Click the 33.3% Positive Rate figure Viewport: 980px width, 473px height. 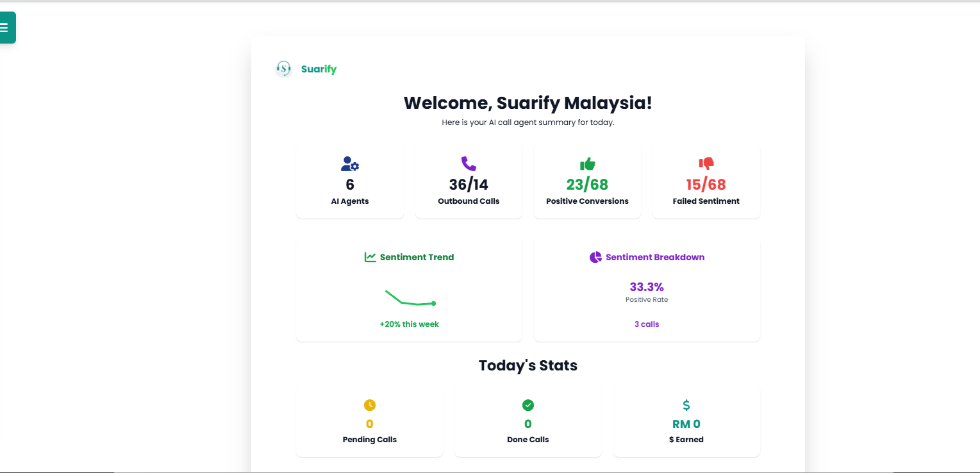point(647,286)
